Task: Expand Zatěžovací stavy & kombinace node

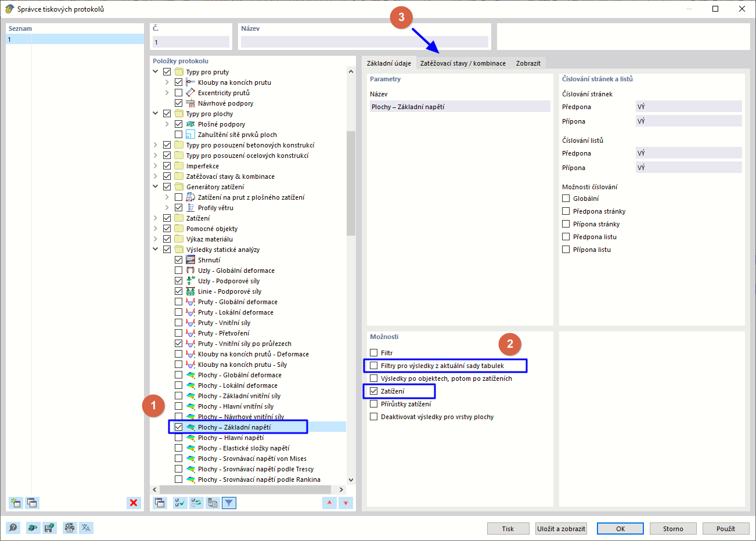Action: (x=156, y=176)
